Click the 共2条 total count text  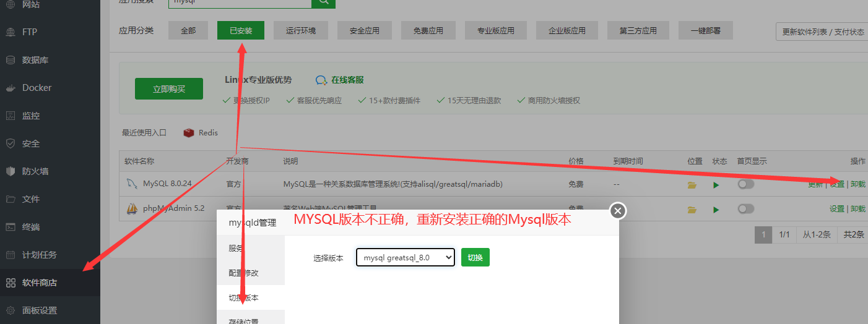pos(854,235)
